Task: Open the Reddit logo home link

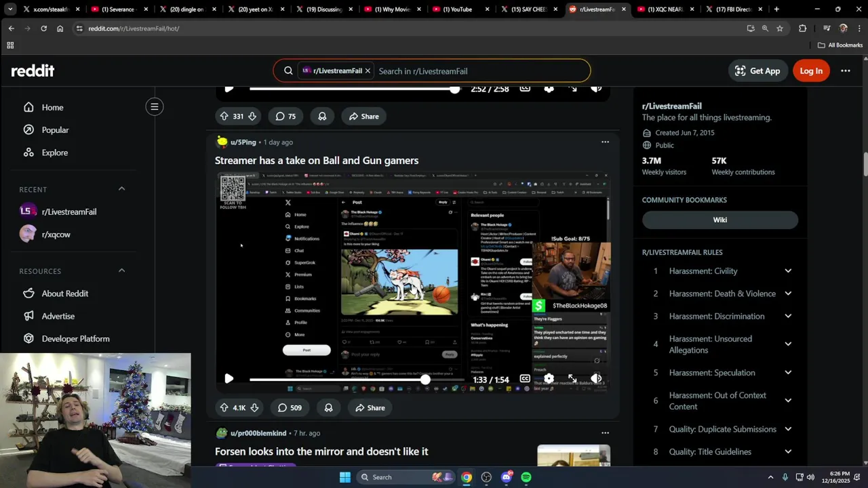Action: (33, 70)
